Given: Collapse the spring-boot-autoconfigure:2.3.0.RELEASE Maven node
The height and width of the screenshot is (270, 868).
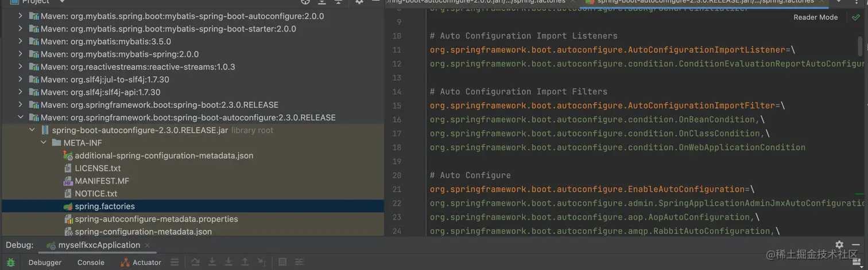Looking at the screenshot, I should pyautogui.click(x=20, y=118).
